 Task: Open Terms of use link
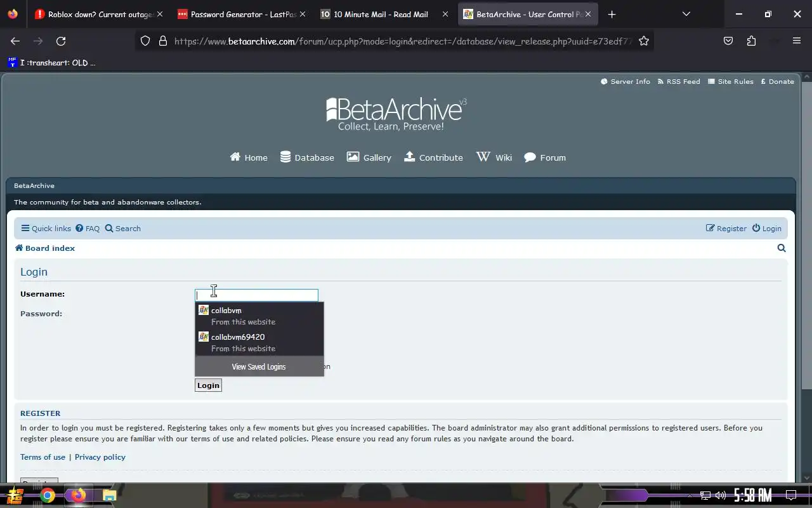43,457
